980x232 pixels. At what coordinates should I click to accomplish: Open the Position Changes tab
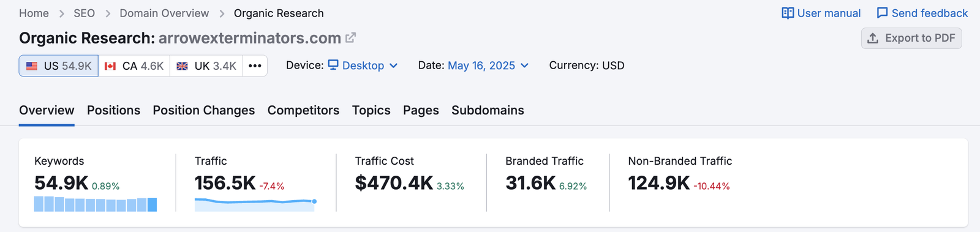click(x=204, y=110)
